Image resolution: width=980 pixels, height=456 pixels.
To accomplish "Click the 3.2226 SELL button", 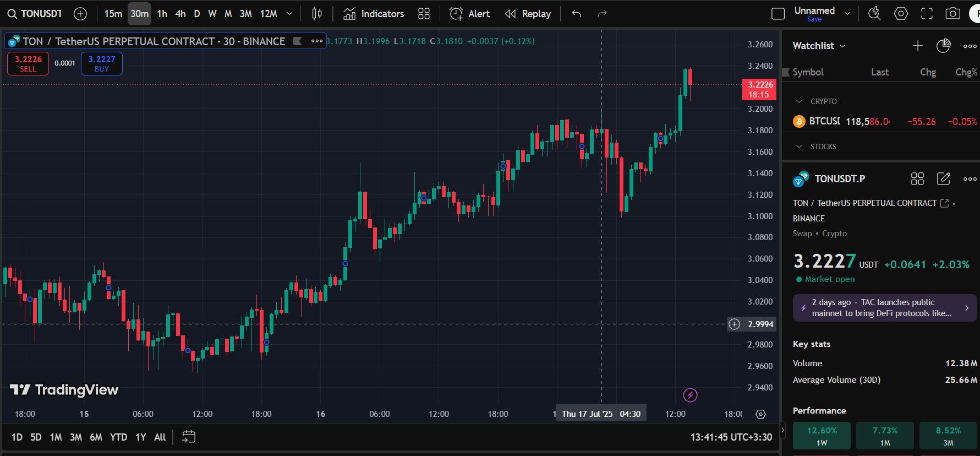I will (x=28, y=63).
